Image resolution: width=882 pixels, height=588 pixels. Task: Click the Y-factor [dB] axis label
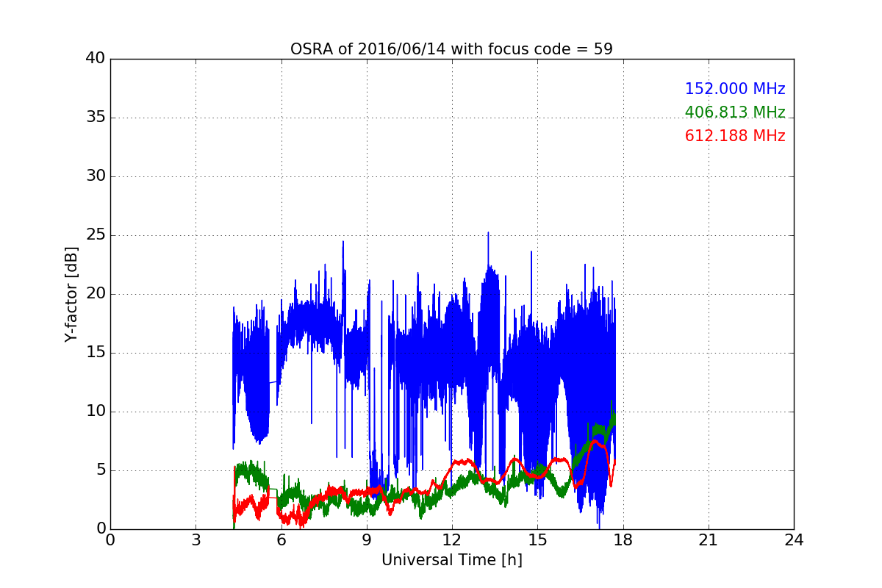(71, 294)
